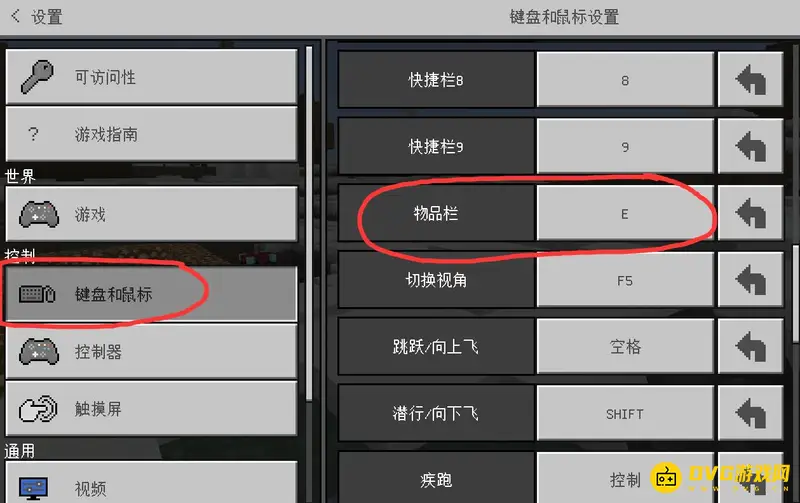Reset the 快捷栏8 keybinding with its arrow
Screen dimensions: 800x503
point(751,80)
